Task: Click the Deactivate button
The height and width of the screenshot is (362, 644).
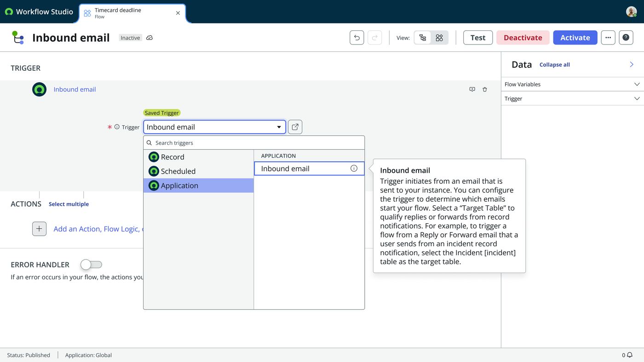Action: click(x=523, y=38)
